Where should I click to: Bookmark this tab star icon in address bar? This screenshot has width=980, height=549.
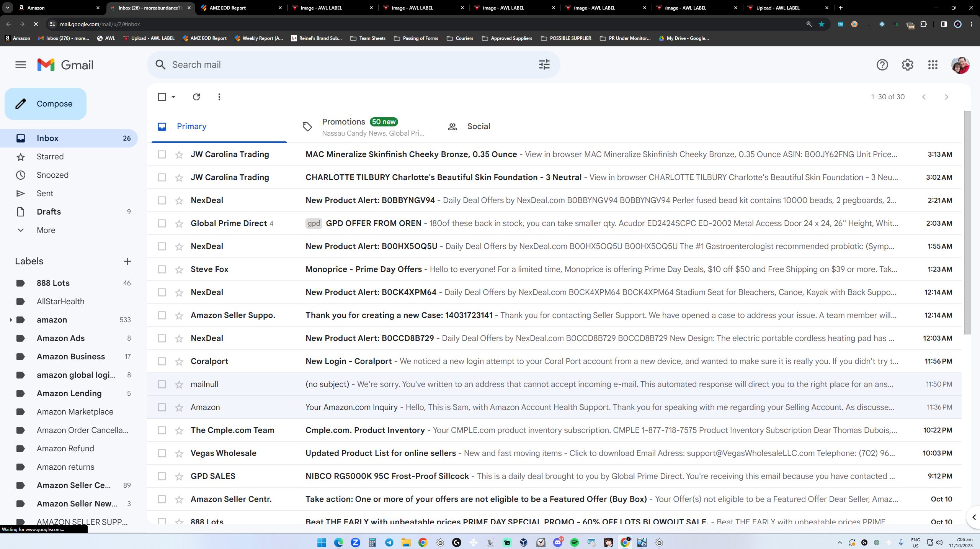tap(822, 24)
